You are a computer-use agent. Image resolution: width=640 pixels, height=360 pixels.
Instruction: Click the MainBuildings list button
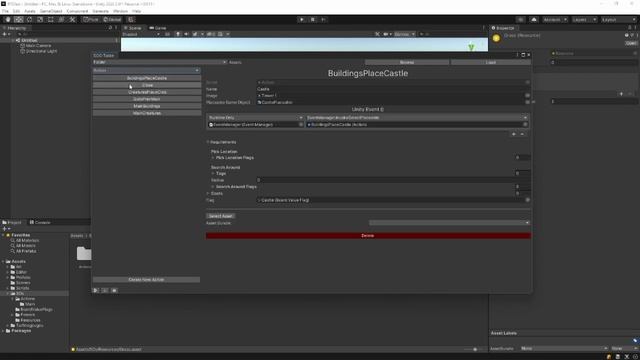click(147, 106)
